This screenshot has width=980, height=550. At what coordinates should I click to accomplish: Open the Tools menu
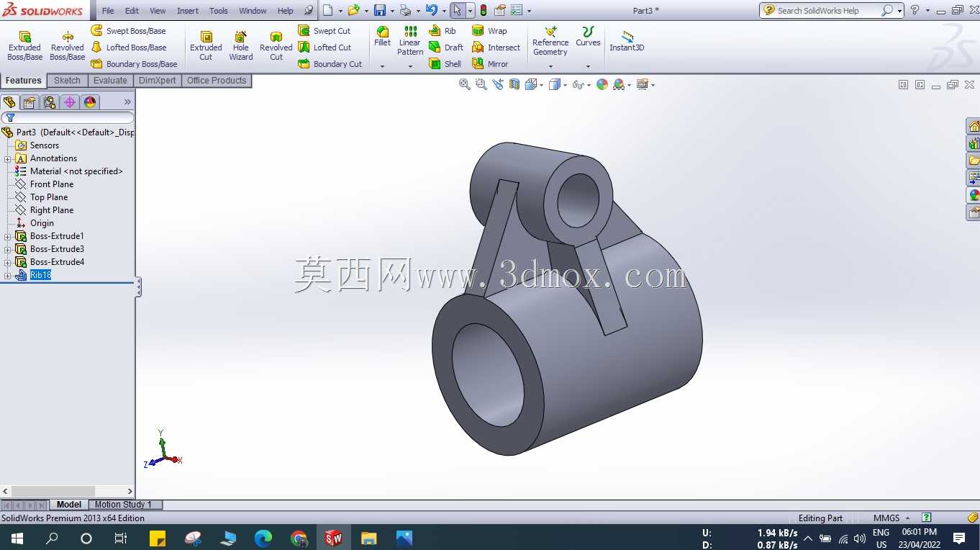(x=219, y=11)
